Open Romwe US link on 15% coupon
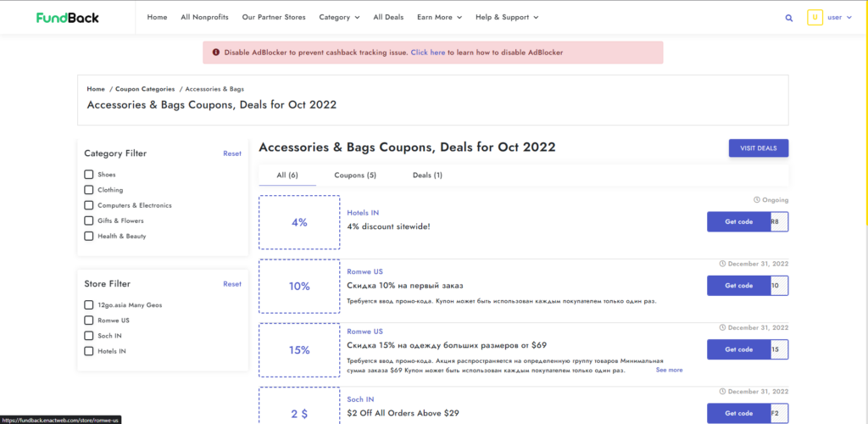This screenshot has height=424, width=868. (364, 332)
